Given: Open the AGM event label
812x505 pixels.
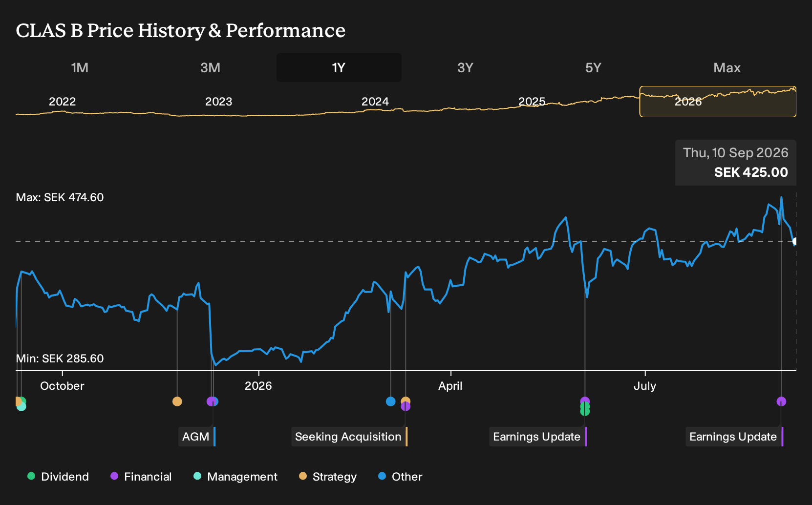Looking at the screenshot, I should (197, 437).
